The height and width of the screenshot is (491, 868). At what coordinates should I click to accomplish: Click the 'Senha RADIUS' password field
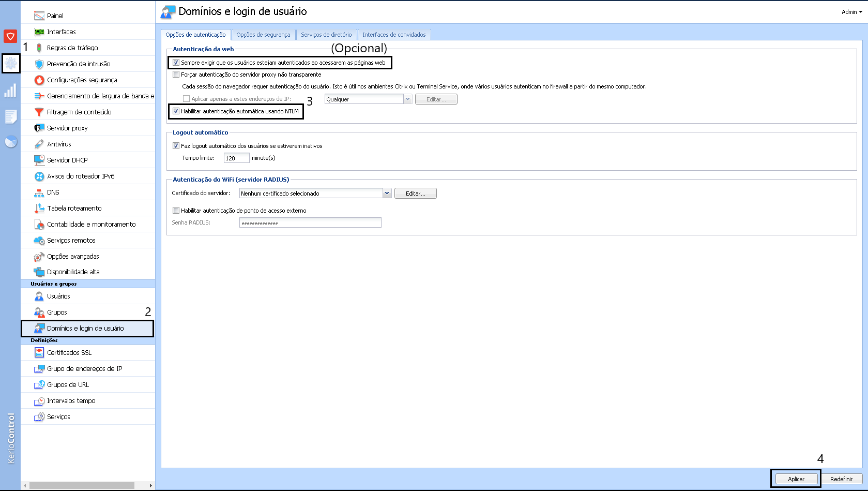(x=310, y=223)
